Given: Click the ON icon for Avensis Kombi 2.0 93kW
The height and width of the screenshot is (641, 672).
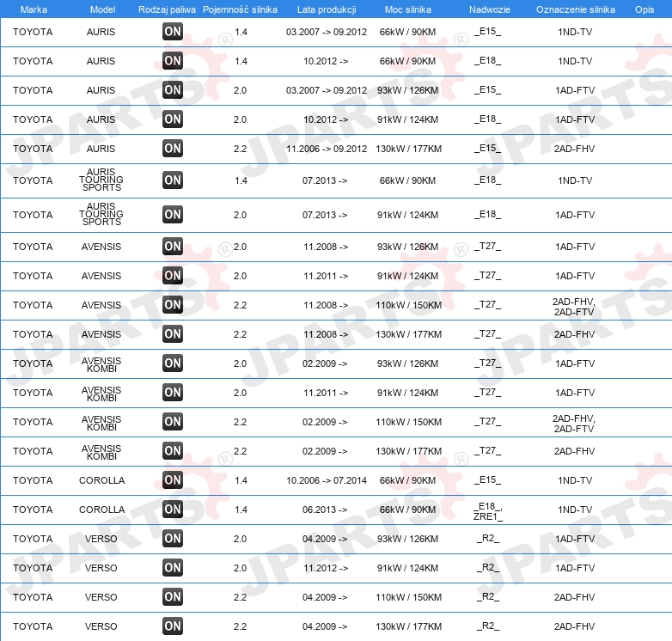Looking at the screenshot, I should click(172, 363).
